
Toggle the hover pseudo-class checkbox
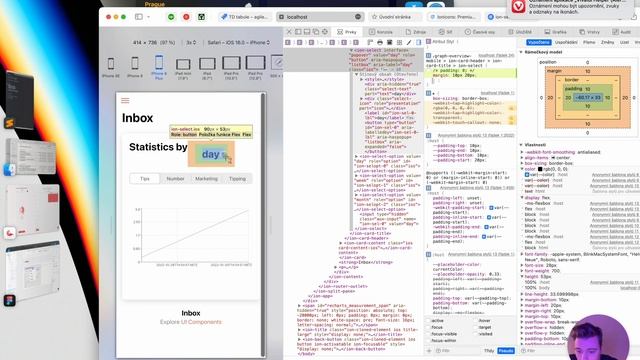click(x=476, y=321)
